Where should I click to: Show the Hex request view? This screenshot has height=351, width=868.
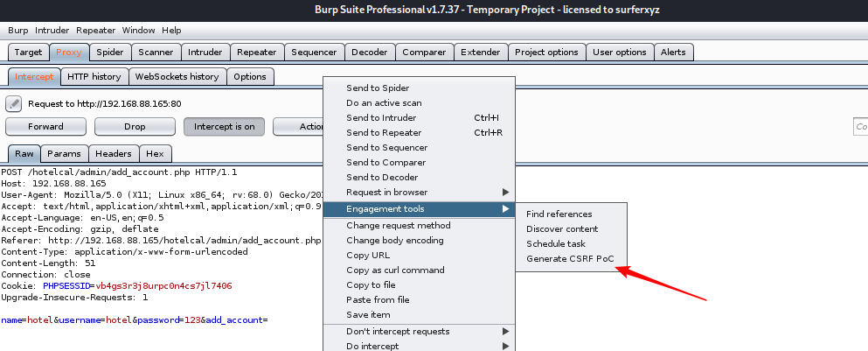point(155,153)
